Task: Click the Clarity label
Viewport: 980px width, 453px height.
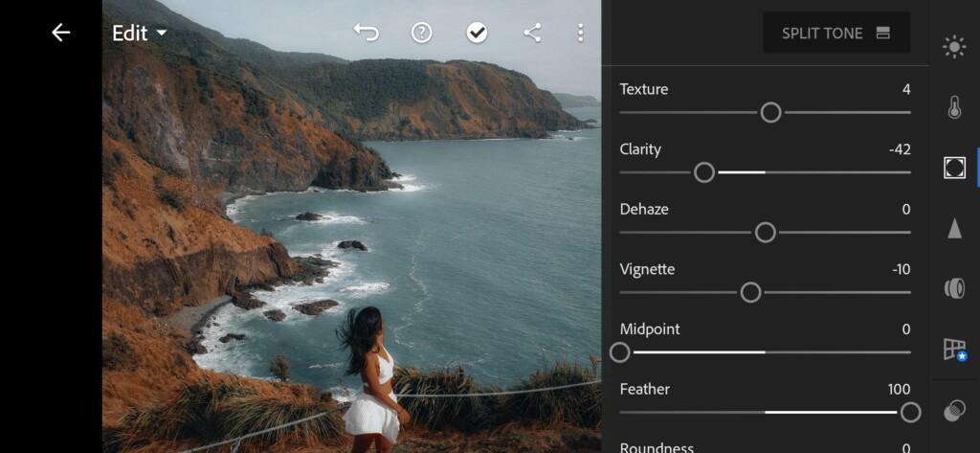Action: [640, 149]
